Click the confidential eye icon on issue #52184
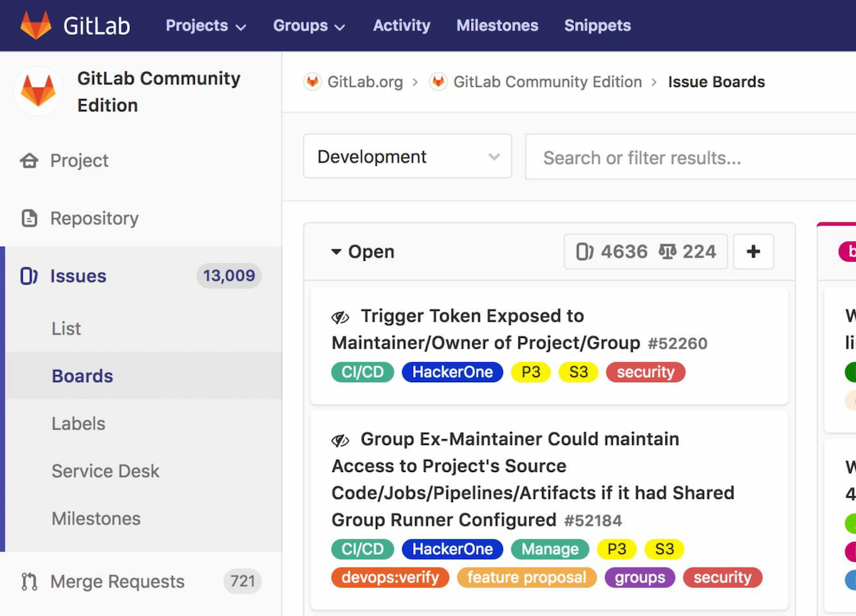The image size is (856, 616). (x=340, y=439)
